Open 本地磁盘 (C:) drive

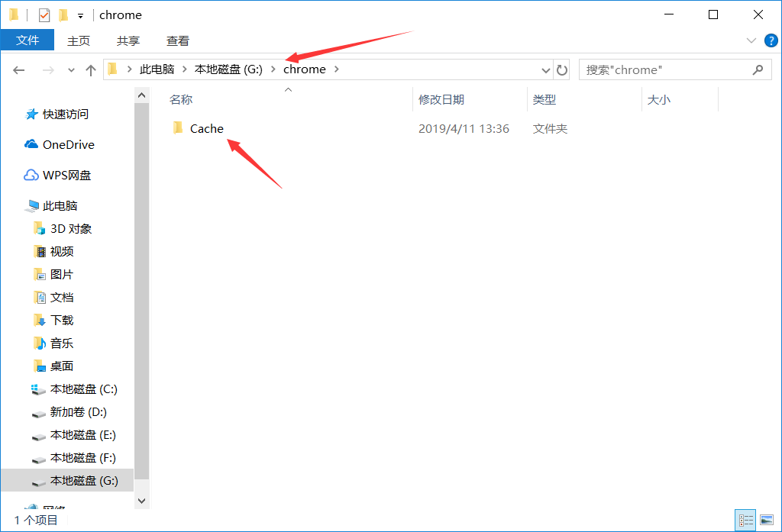pos(84,389)
